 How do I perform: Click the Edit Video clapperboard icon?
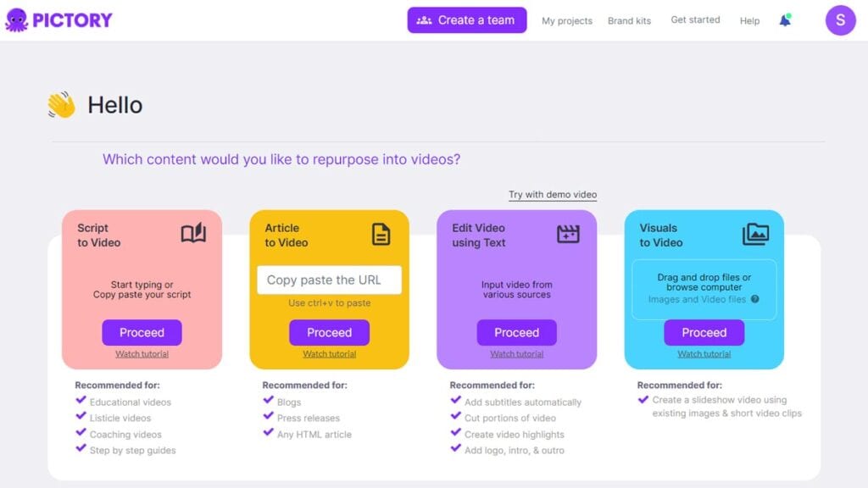568,234
